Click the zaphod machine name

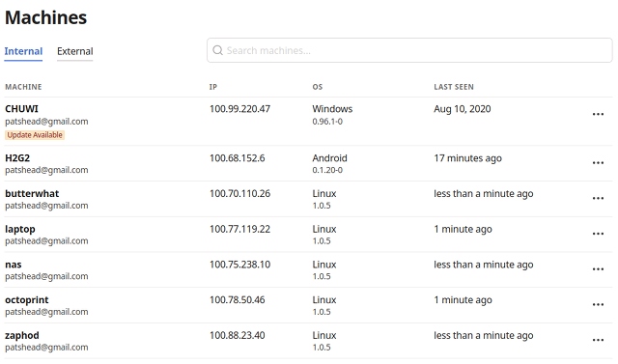tap(22, 336)
